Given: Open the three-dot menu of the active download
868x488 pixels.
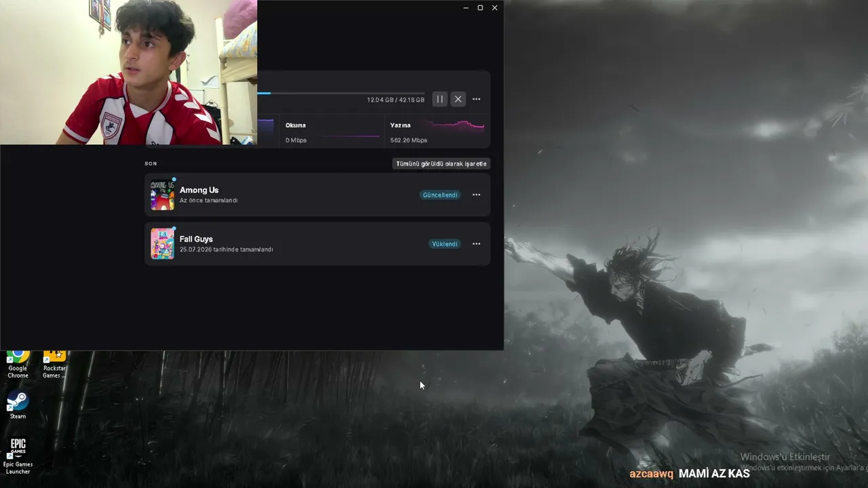Looking at the screenshot, I should [x=476, y=99].
